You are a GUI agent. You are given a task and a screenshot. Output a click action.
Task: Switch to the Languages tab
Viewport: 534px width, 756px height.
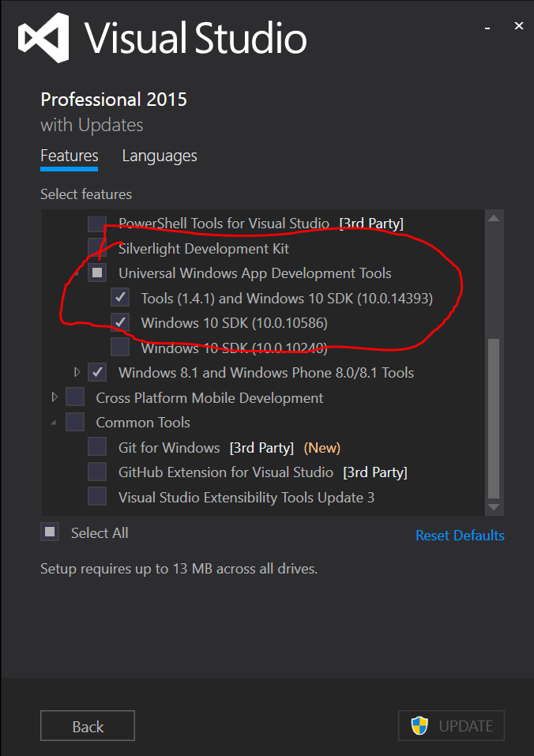159,156
